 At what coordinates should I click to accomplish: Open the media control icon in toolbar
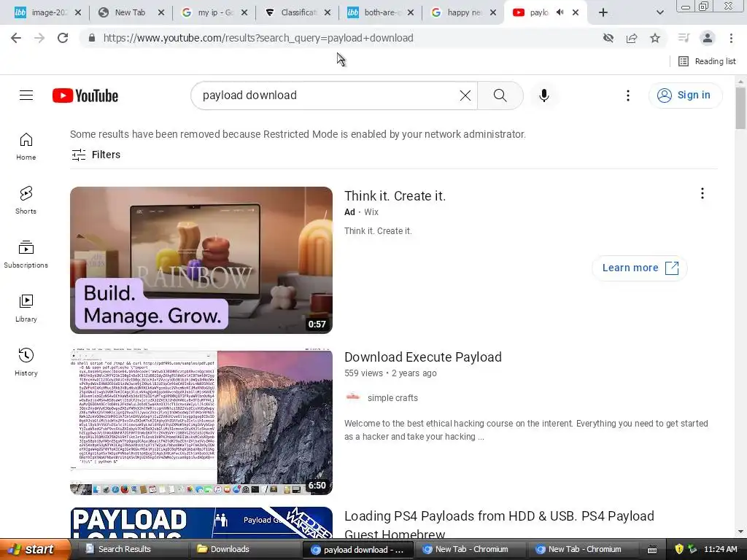pyautogui.click(x=684, y=38)
